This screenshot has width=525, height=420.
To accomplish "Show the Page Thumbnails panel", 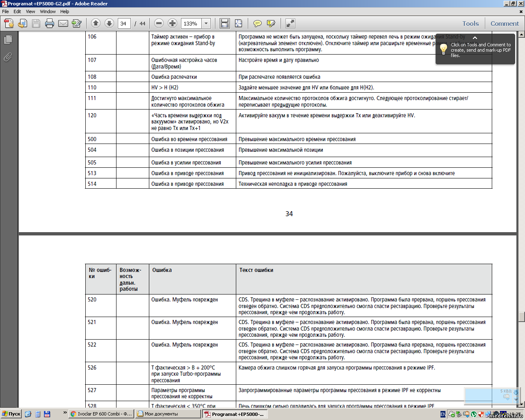I will [8, 40].
